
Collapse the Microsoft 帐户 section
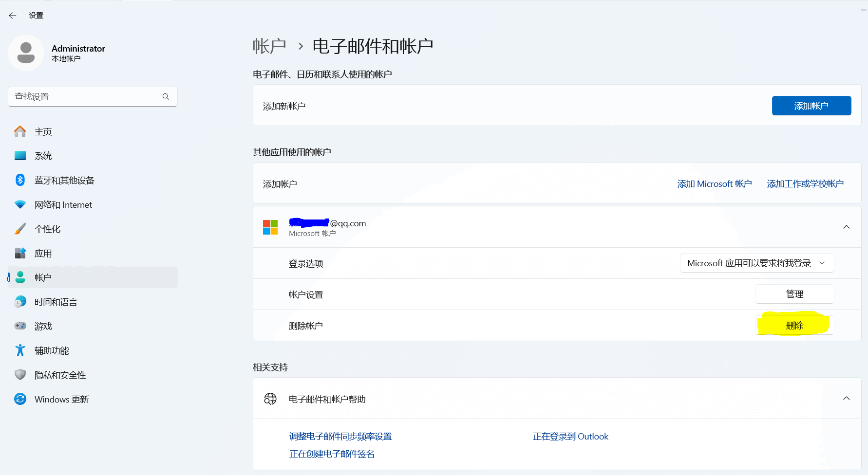point(846,227)
